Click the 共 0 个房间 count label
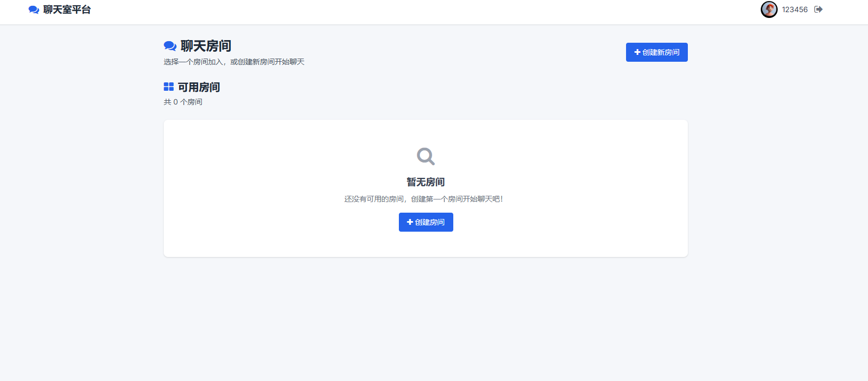 pos(183,102)
